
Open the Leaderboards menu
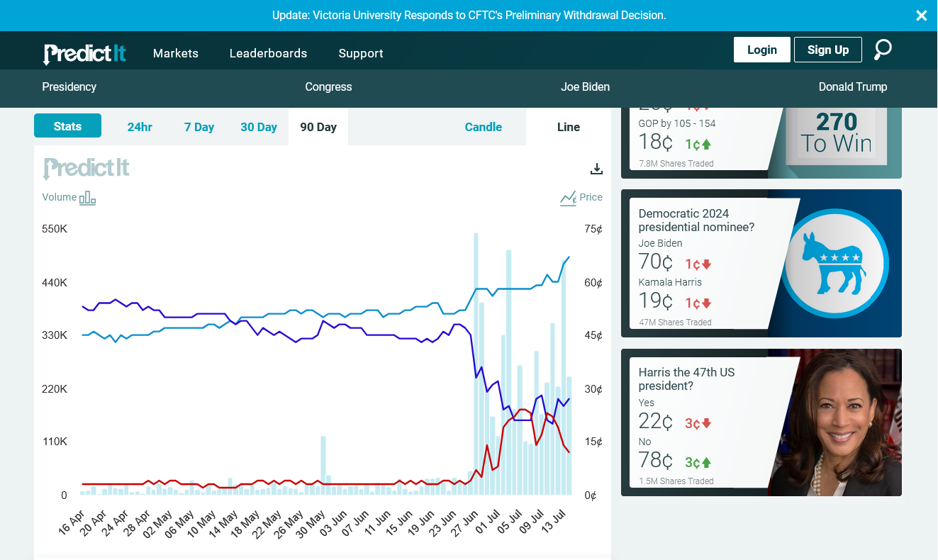pyautogui.click(x=268, y=53)
